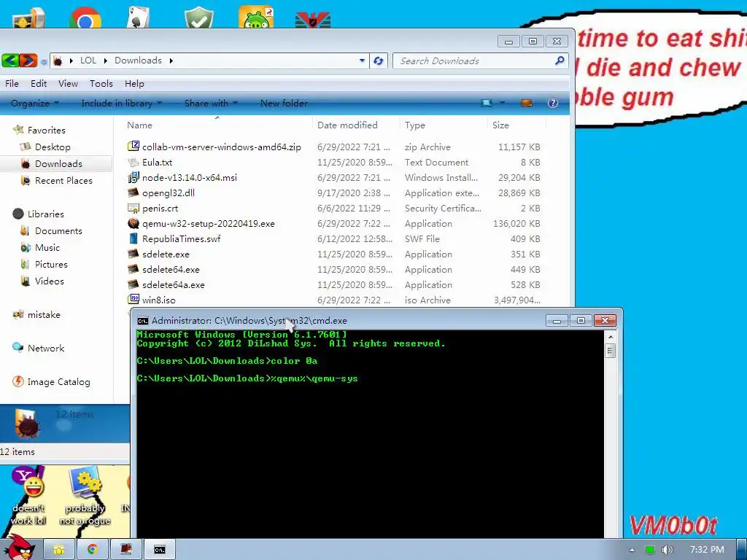The height and width of the screenshot is (560, 747).
Task: Toggle the preview pane icon
Action: (527, 103)
